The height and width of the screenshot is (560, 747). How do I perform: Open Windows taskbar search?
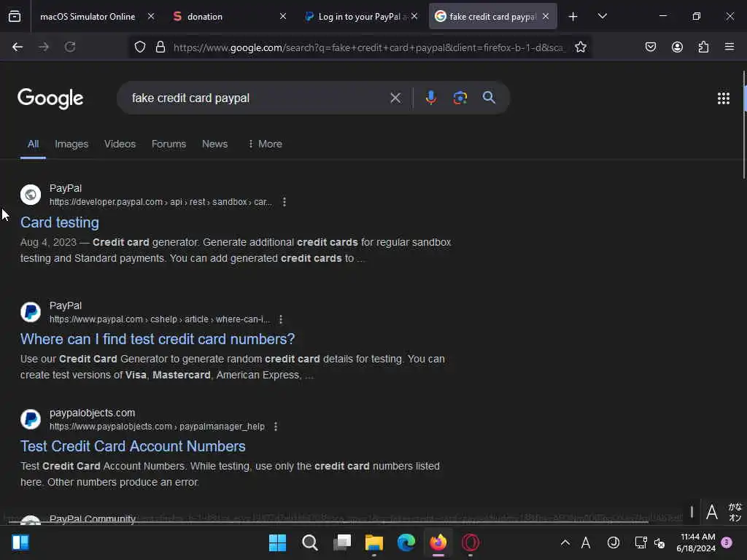pyautogui.click(x=309, y=542)
